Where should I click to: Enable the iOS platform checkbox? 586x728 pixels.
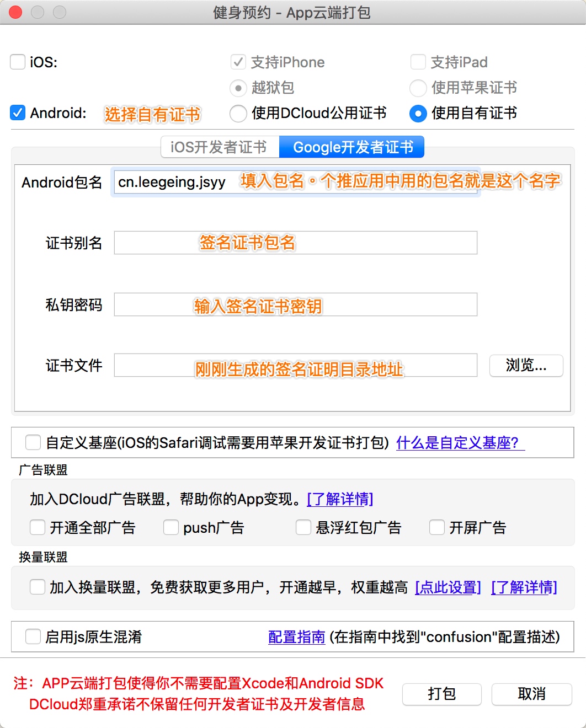18,62
